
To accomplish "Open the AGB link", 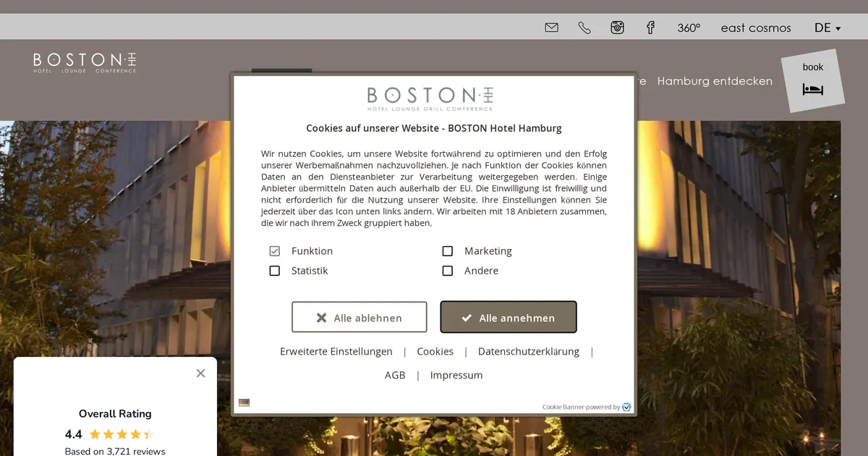I will (395, 375).
